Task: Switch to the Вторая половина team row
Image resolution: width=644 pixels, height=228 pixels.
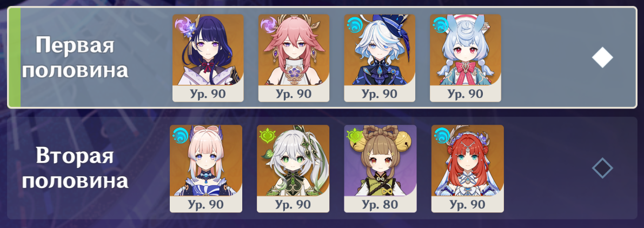Action: 322,168
